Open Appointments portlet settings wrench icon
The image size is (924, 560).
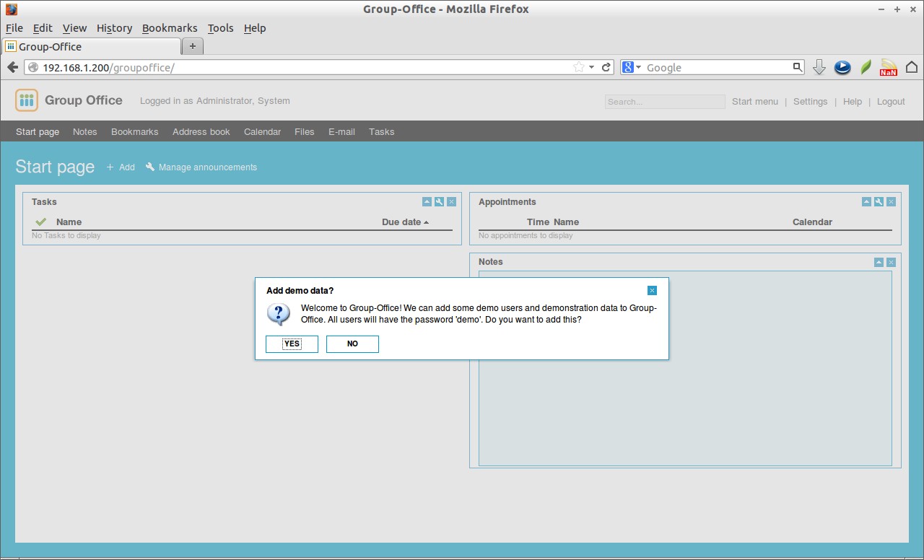(x=879, y=202)
